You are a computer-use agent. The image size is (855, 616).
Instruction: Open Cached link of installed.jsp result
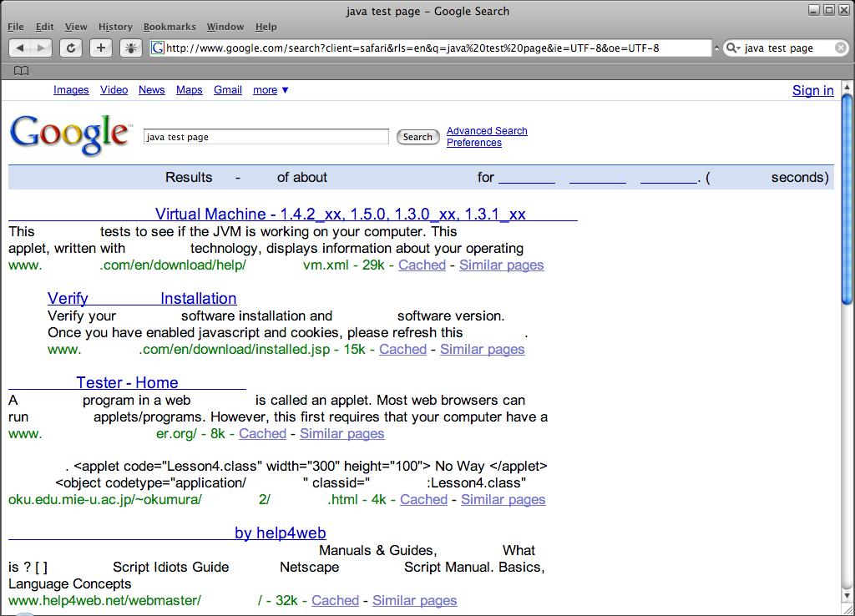[403, 350]
